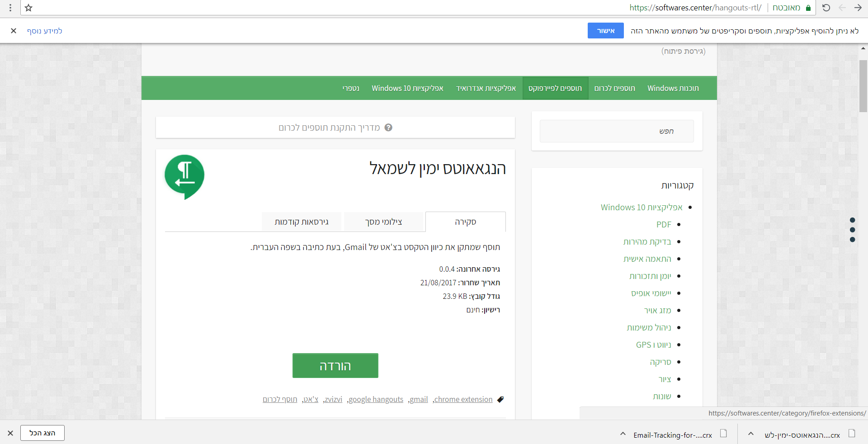
Task: Click the הנגאאוטס crx file icon
Action: 852,433
